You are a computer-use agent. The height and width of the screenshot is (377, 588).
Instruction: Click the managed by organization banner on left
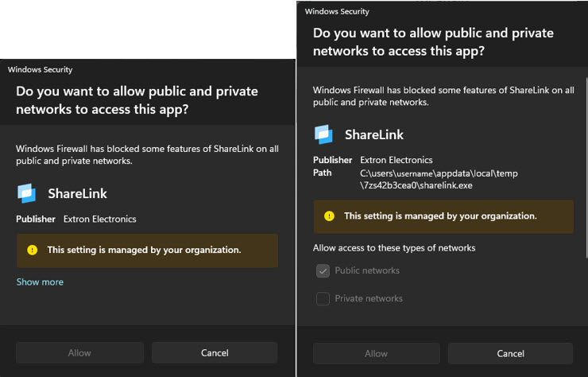click(x=147, y=251)
